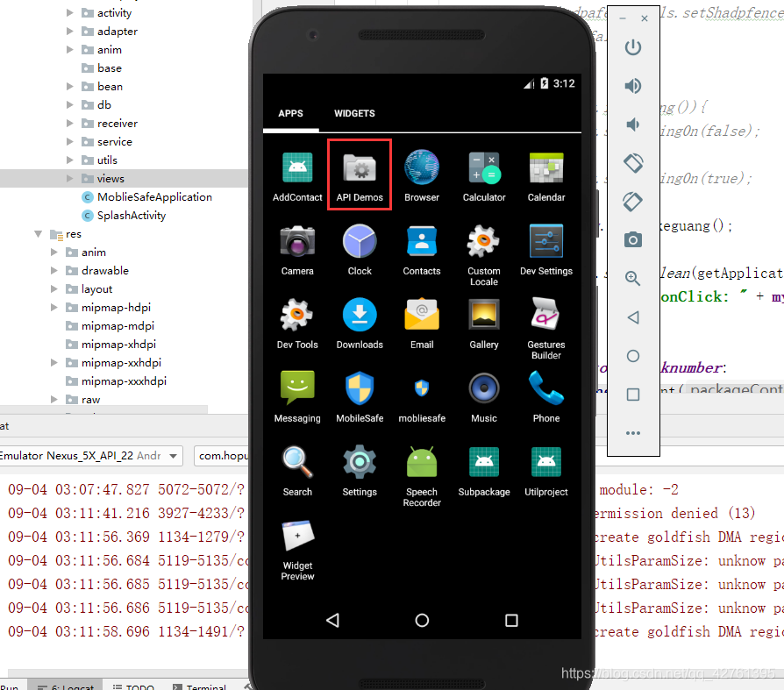Open the Subpackage app
Screen dimensions: 784x690
pos(484,471)
